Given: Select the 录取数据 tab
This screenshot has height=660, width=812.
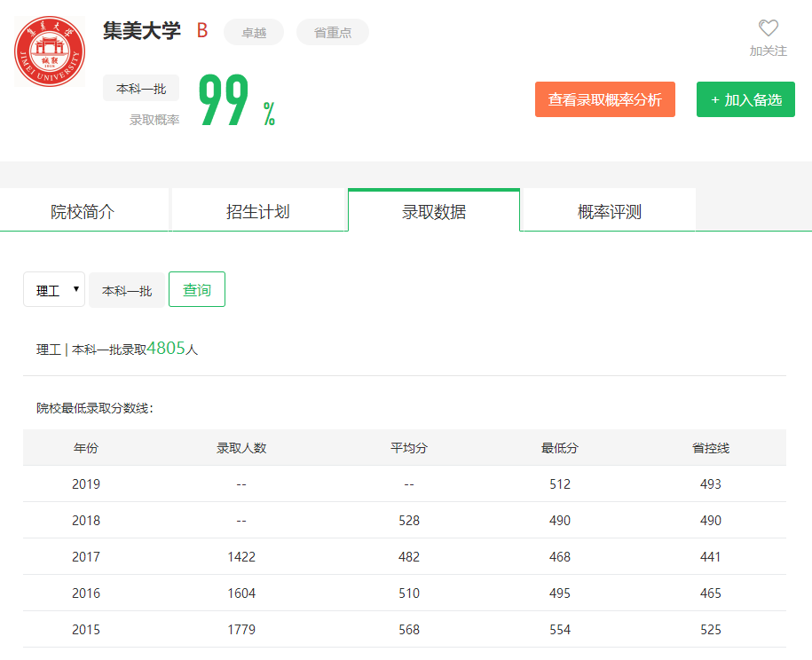Looking at the screenshot, I should (x=434, y=212).
